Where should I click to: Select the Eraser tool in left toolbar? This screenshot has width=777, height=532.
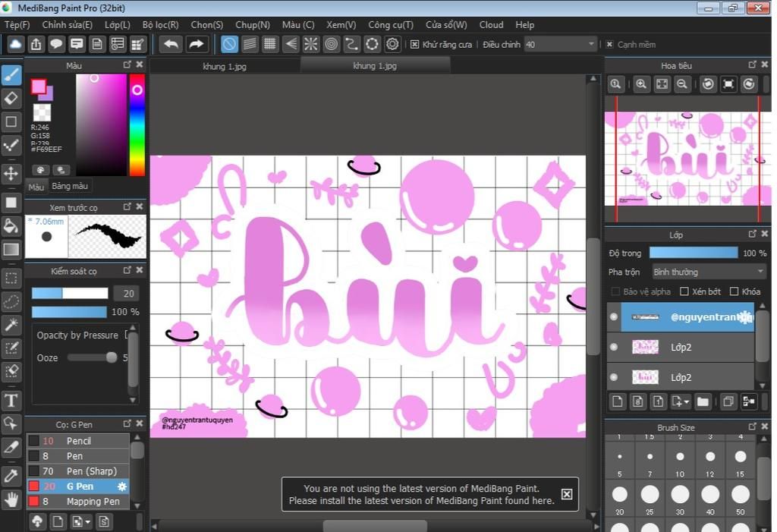pyautogui.click(x=11, y=98)
